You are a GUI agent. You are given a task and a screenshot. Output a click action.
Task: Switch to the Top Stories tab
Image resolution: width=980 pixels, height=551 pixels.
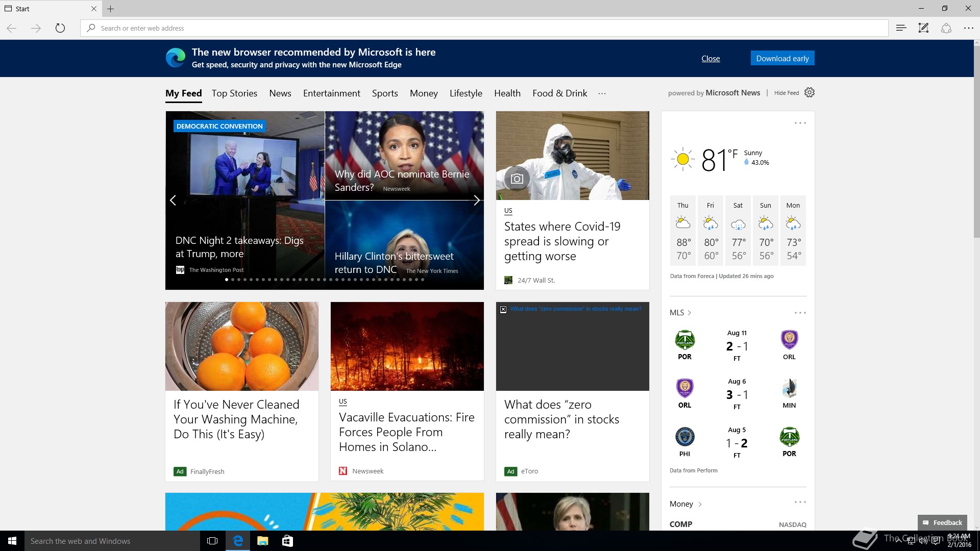234,93
